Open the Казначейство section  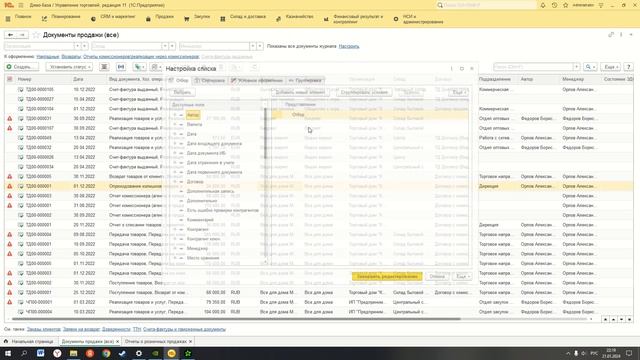[295, 18]
